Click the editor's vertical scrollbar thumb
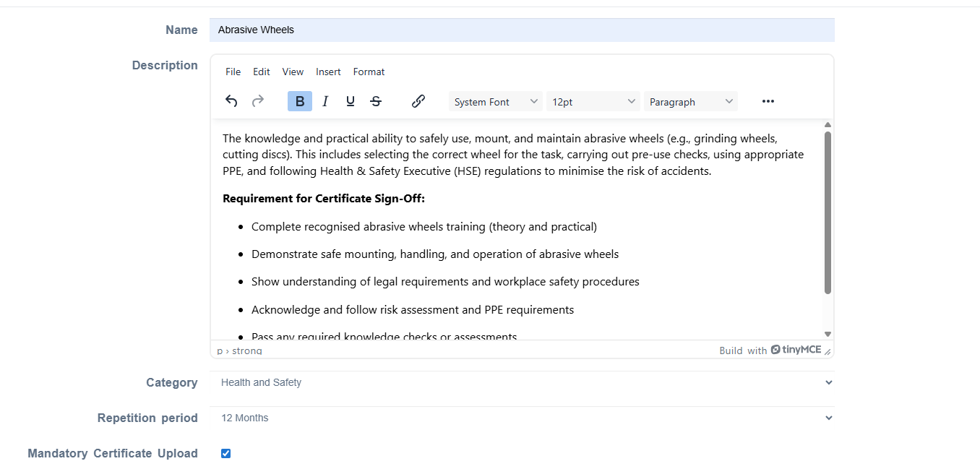The image size is (980, 469). [x=828, y=212]
